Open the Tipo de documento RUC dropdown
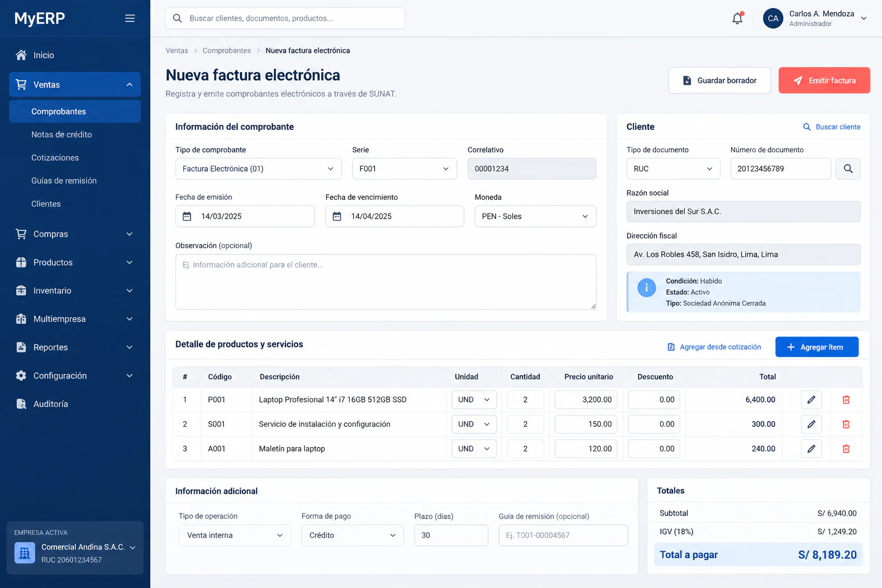 point(673,169)
